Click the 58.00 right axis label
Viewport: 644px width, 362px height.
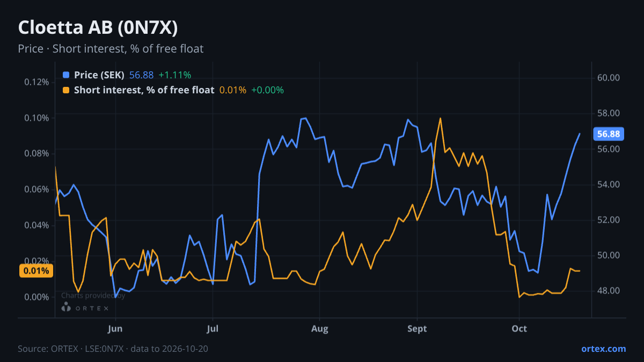(x=609, y=113)
